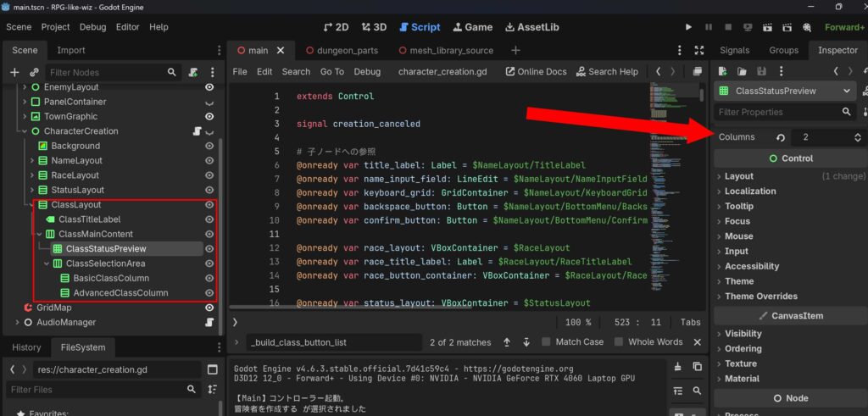The width and height of the screenshot is (868, 416).
Task: Toggle visibility of ClassStatusPreview node
Action: coord(209,249)
